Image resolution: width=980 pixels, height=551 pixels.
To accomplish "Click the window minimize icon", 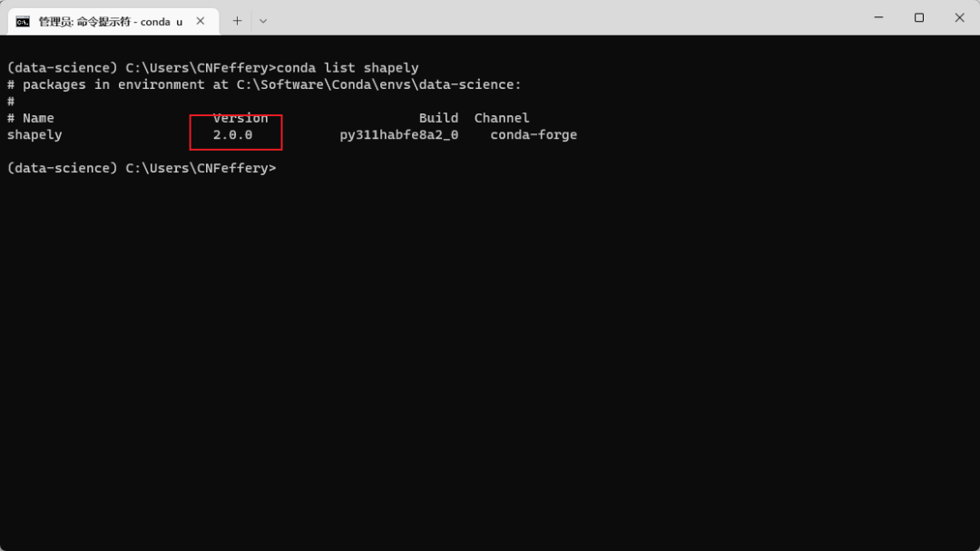I will [877, 18].
